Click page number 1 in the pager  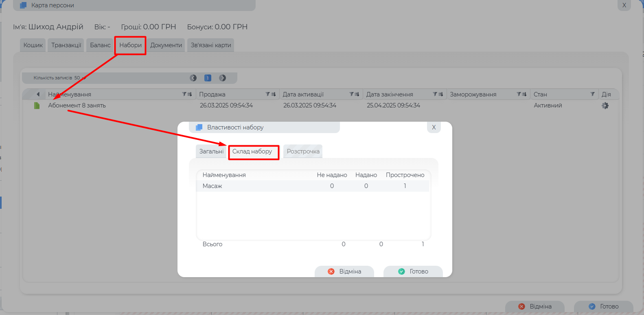[208, 78]
